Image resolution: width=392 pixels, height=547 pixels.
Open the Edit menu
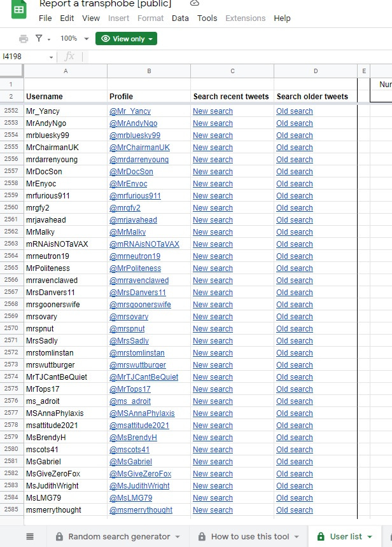point(67,18)
